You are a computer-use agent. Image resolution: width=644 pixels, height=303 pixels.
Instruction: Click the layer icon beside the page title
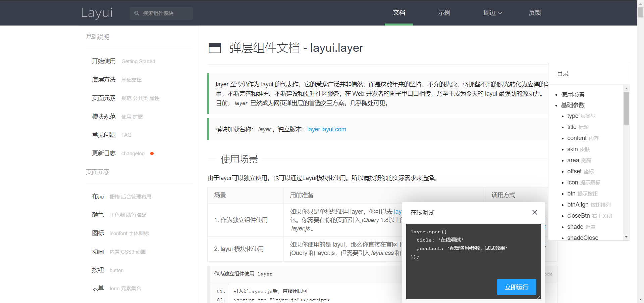[x=215, y=48]
